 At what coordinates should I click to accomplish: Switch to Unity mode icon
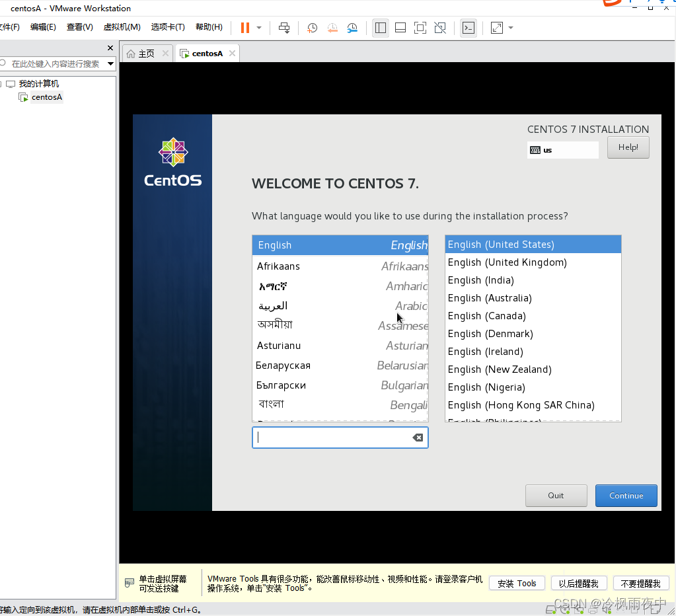point(440,28)
